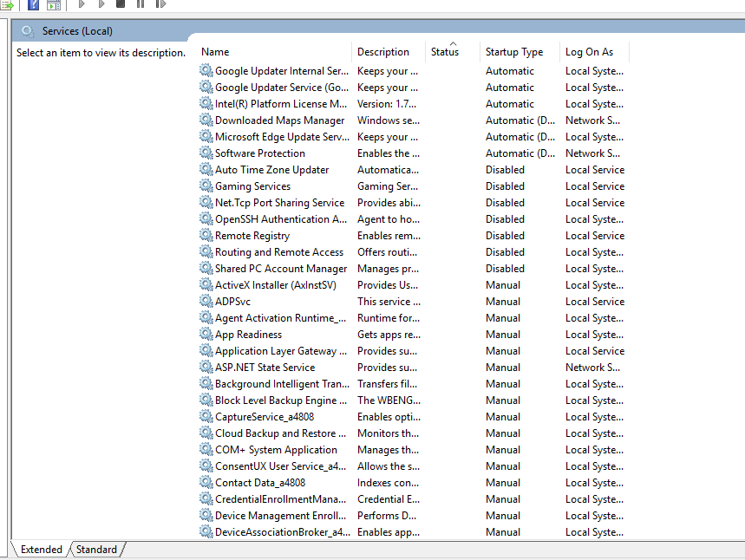Image resolution: width=745 pixels, height=560 pixels.
Task: Click gear icon beside ADPSvc
Action: [x=206, y=301]
